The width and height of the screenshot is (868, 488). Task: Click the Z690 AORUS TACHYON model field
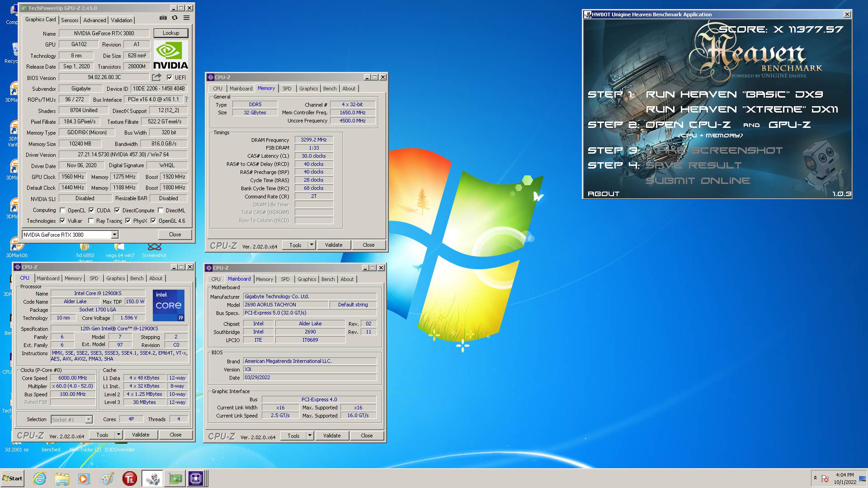pyautogui.click(x=286, y=305)
